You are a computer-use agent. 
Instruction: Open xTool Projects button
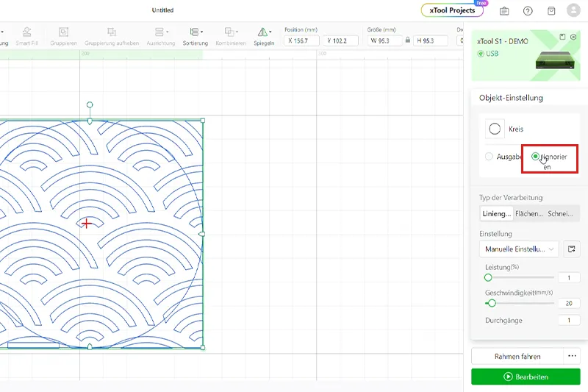452,10
